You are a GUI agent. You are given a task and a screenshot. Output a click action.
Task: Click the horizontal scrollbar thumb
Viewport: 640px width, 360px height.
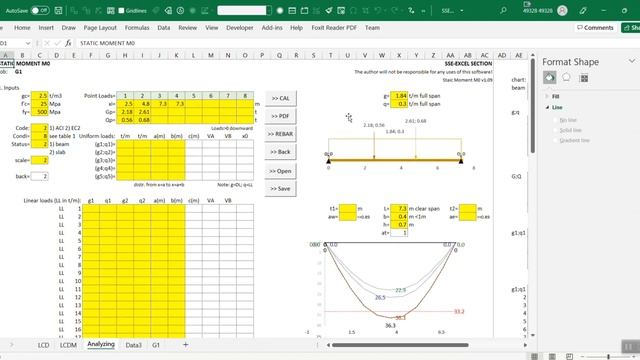coord(400,345)
